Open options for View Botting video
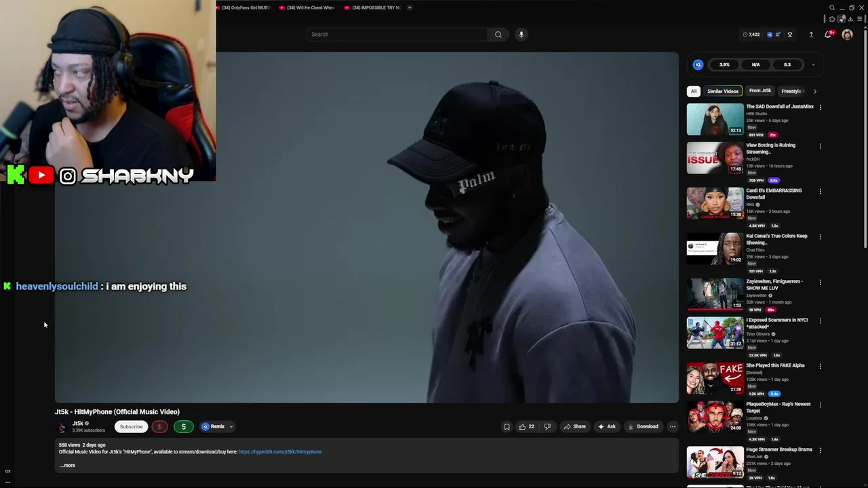The image size is (868, 488). pos(820,146)
